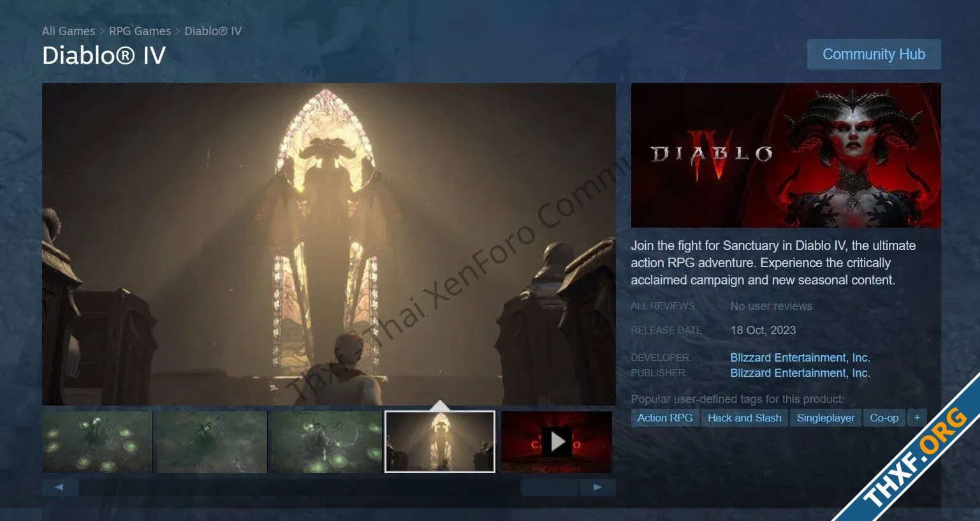The height and width of the screenshot is (521, 980).
Task: Select the Co-op tag
Action: pyautogui.click(x=884, y=418)
